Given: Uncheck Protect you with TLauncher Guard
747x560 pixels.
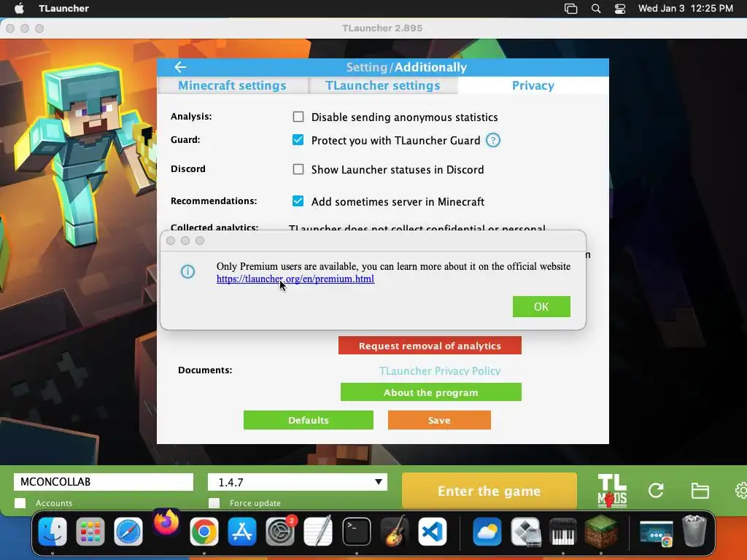Looking at the screenshot, I should 298,140.
